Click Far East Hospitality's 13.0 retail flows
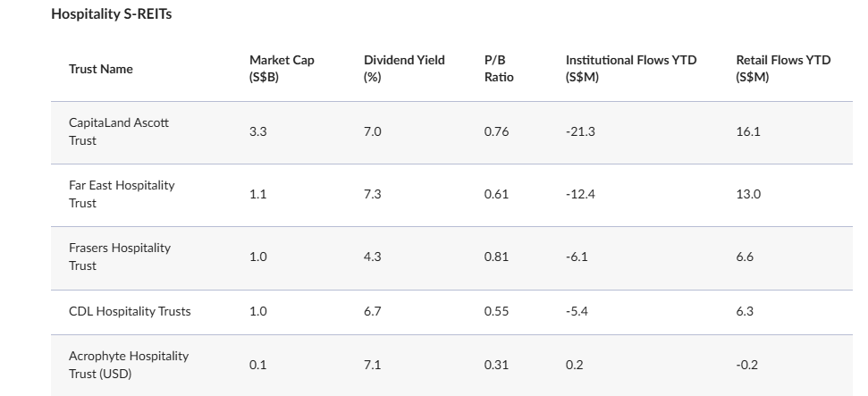The image size is (868, 396). (748, 194)
